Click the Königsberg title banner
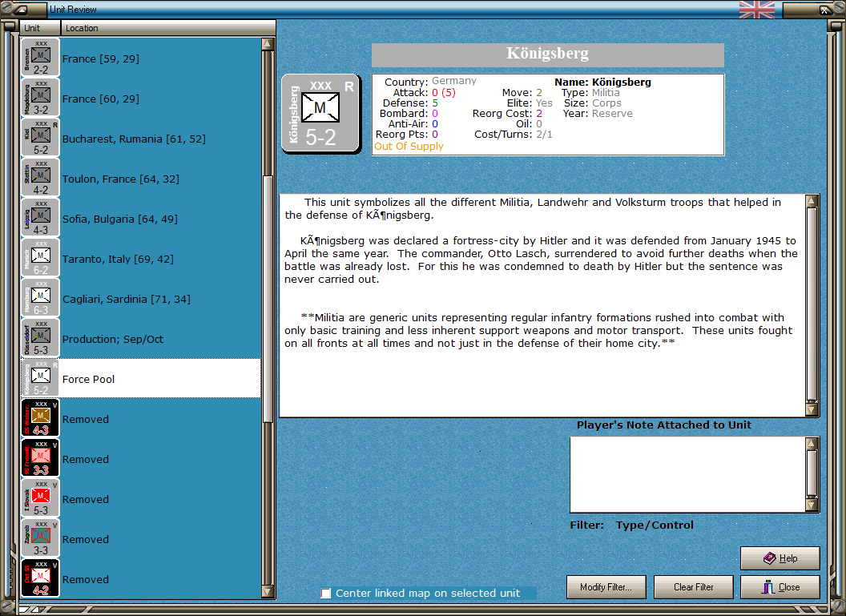This screenshot has width=846, height=616. click(x=548, y=55)
